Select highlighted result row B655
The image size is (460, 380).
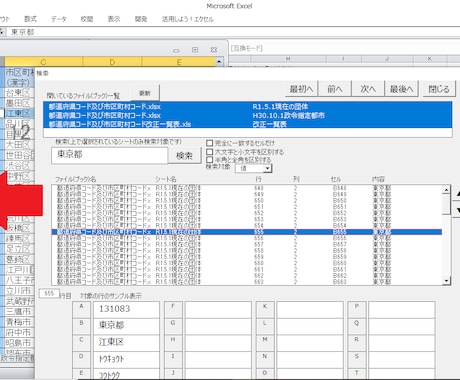coord(247,232)
